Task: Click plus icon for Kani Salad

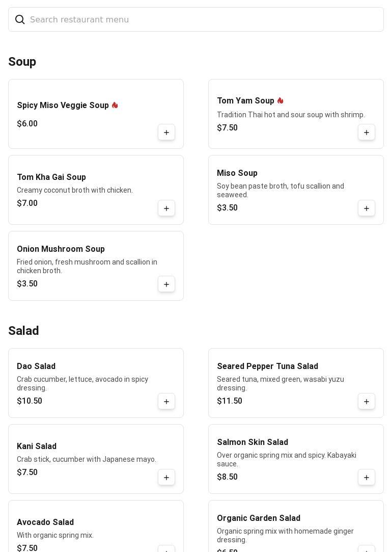Action: tap(166, 478)
